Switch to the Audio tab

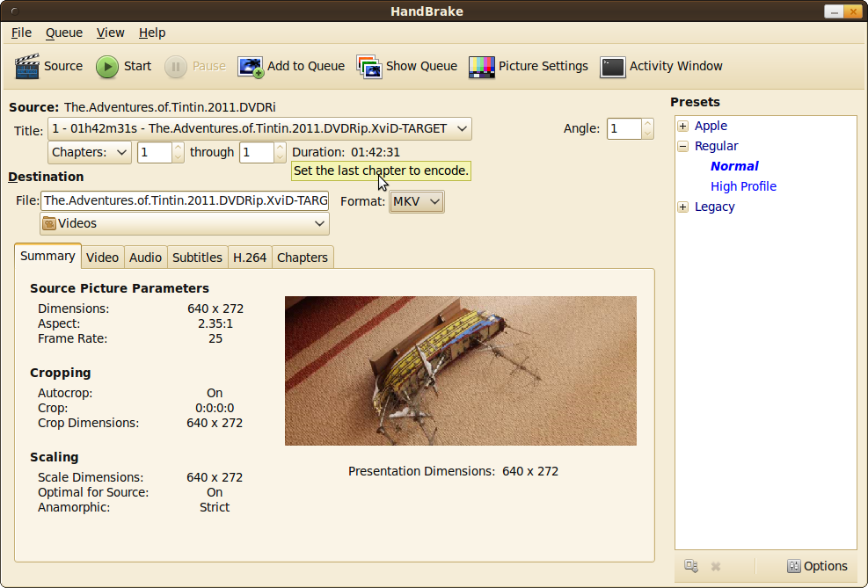[x=146, y=258]
